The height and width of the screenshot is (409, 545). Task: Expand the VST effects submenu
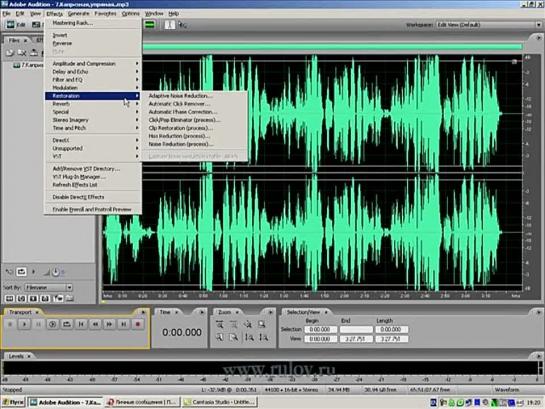92,156
